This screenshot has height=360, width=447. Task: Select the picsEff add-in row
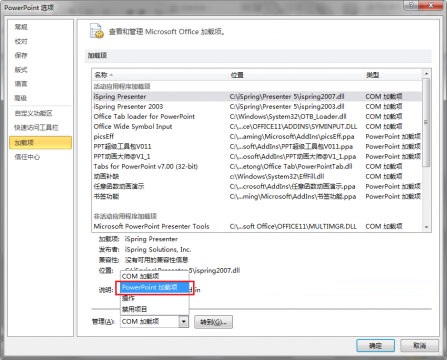tap(257, 137)
